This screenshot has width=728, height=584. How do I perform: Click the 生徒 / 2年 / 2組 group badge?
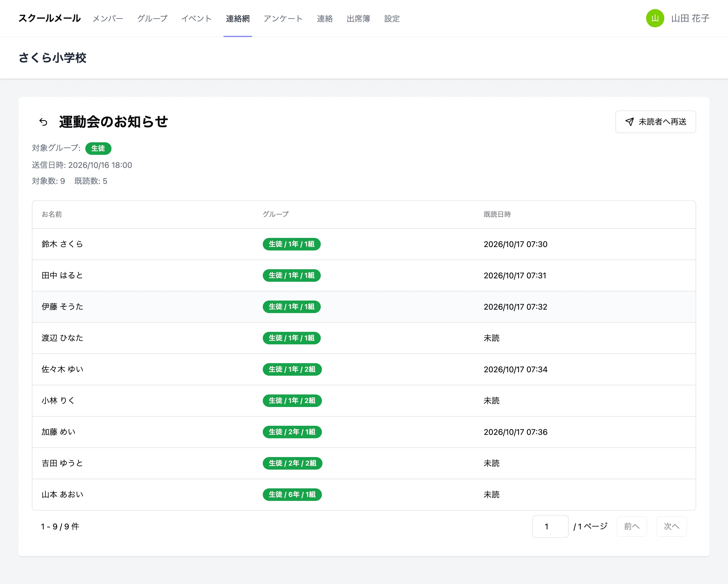point(292,463)
